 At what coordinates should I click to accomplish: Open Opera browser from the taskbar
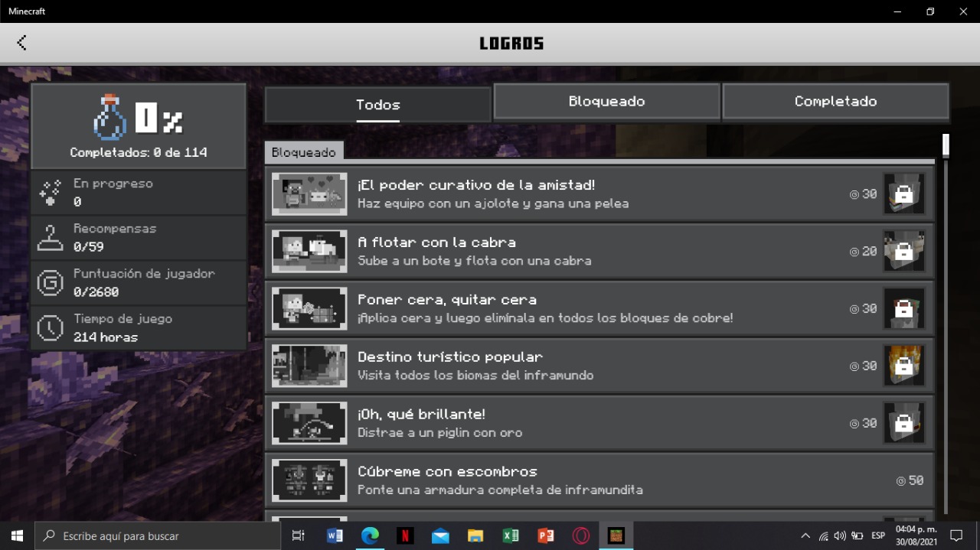[x=581, y=535]
